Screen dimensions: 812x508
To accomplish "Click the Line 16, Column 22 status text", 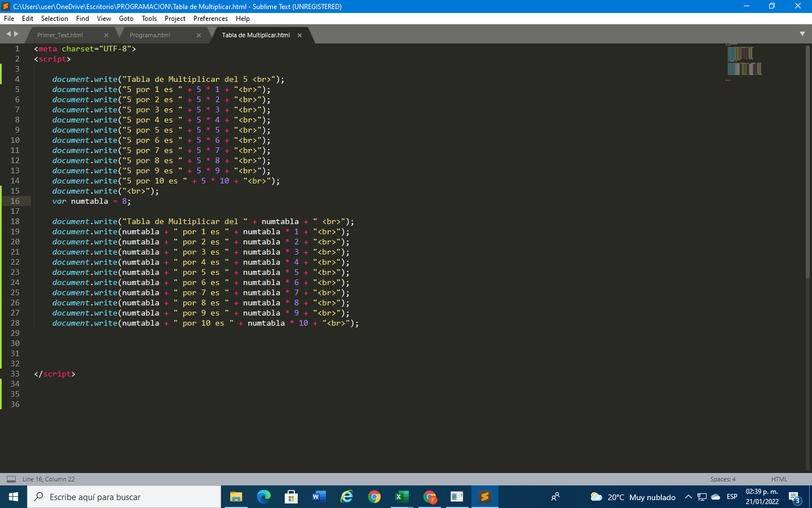I will tap(48, 479).
